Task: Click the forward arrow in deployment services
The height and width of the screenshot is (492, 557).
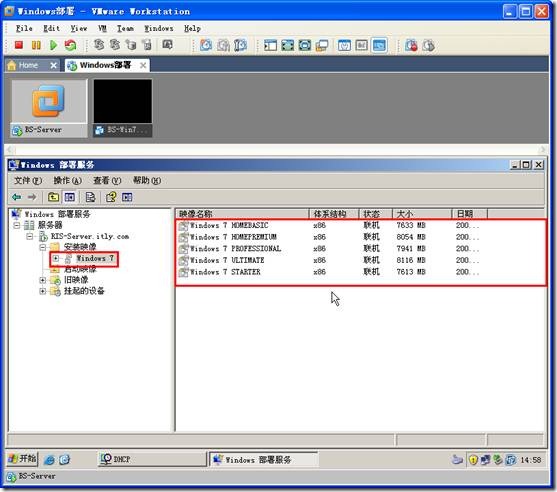Action: 32,197
